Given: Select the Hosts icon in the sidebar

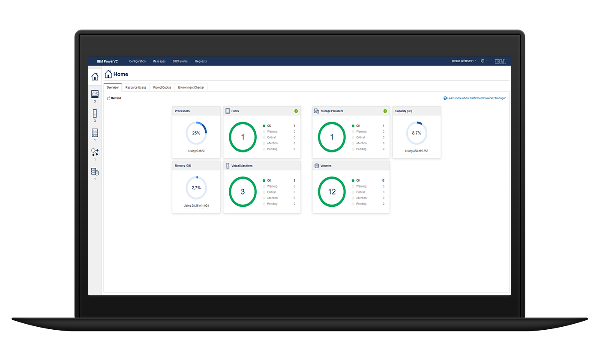Looking at the screenshot, I should (95, 133).
